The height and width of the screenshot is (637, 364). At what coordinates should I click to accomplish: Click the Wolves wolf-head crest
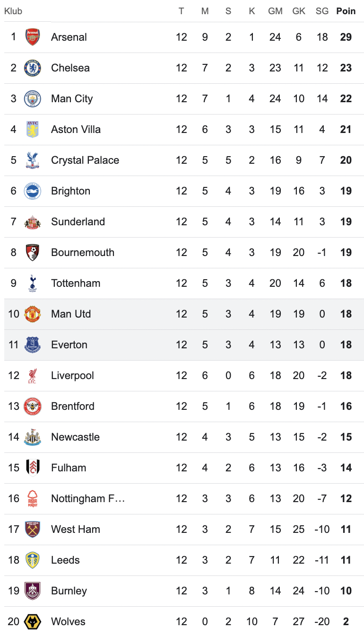click(x=33, y=621)
